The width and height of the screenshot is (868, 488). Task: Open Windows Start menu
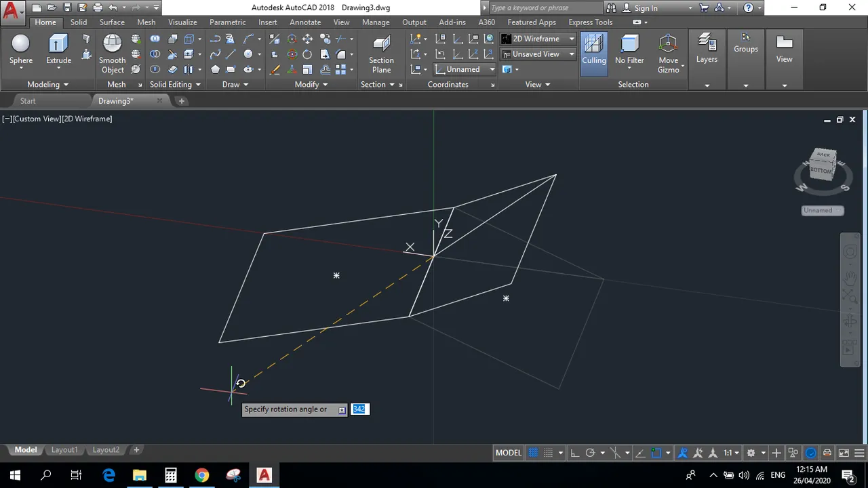coord(15,474)
